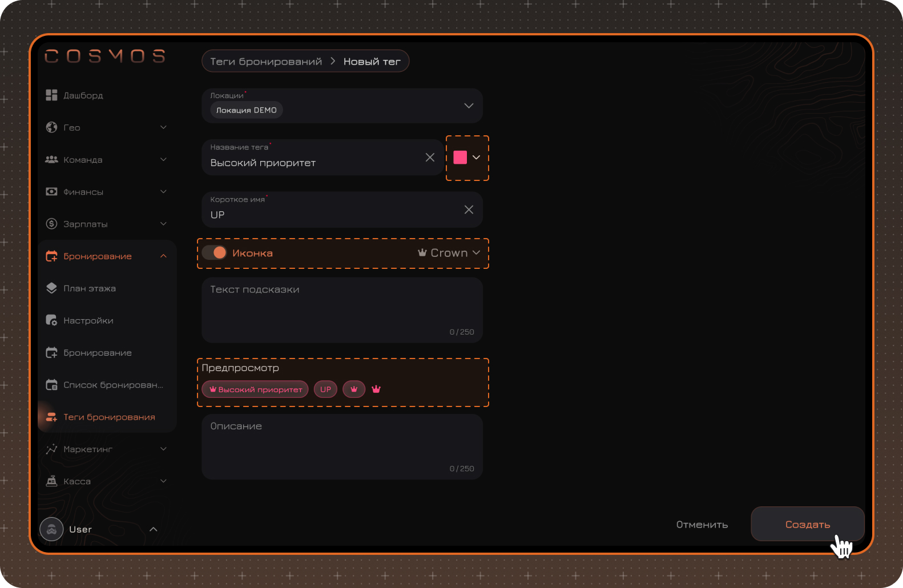Select Теги бронирования submenu item
Image resolution: width=903 pixels, height=588 pixels.
tap(109, 417)
